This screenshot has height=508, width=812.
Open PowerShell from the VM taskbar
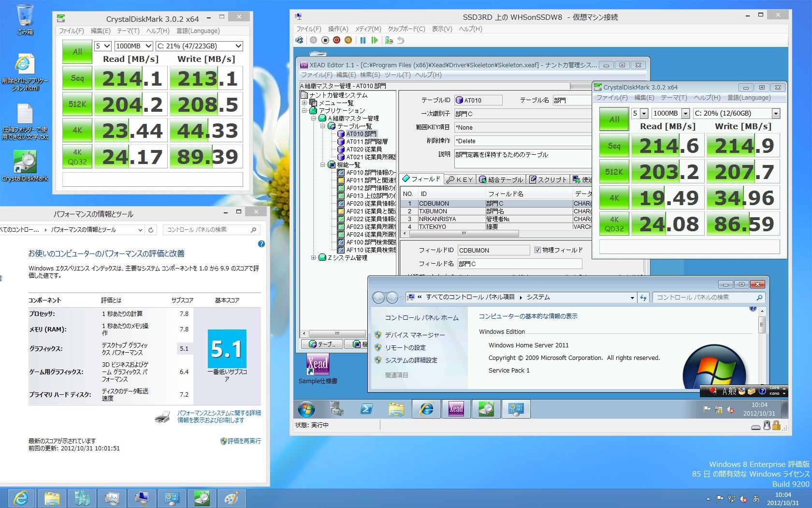(x=366, y=409)
